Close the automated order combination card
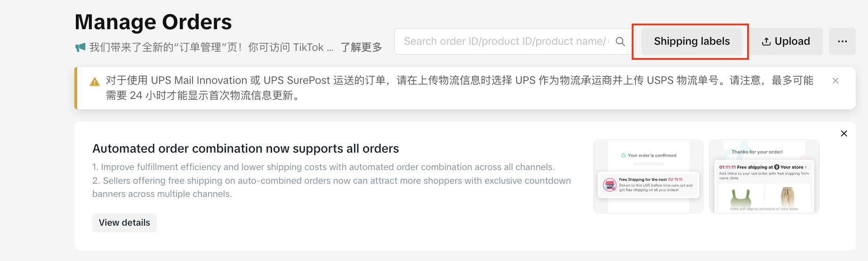The image size is (868, 261). click(x=844, y=133)
